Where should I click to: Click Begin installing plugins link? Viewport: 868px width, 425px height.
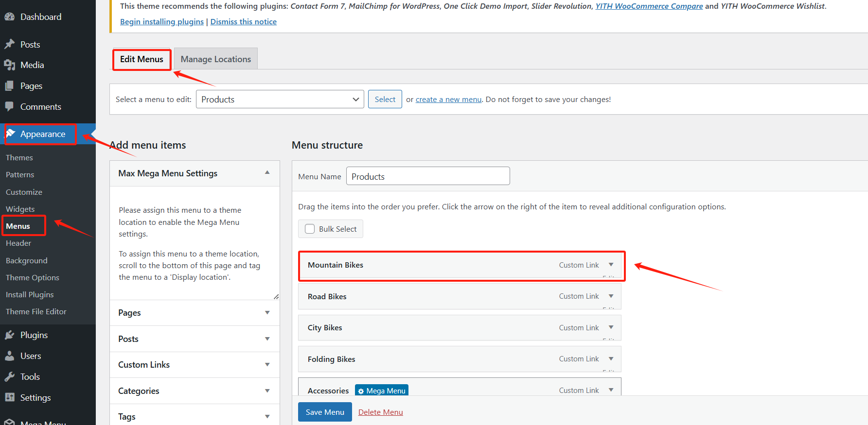tap(162, 21)
